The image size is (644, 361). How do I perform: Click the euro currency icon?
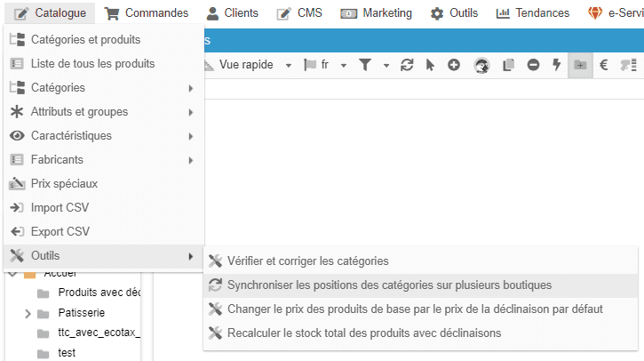coord(604,65)
